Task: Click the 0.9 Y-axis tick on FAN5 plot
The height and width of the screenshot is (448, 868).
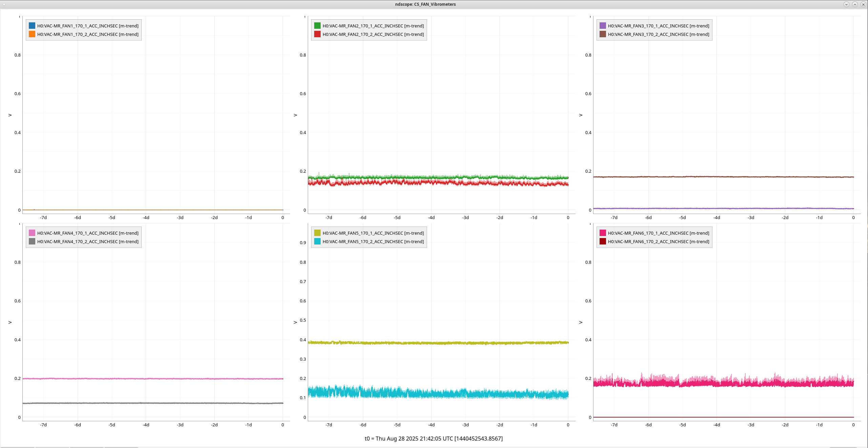Action: (303, 243)
